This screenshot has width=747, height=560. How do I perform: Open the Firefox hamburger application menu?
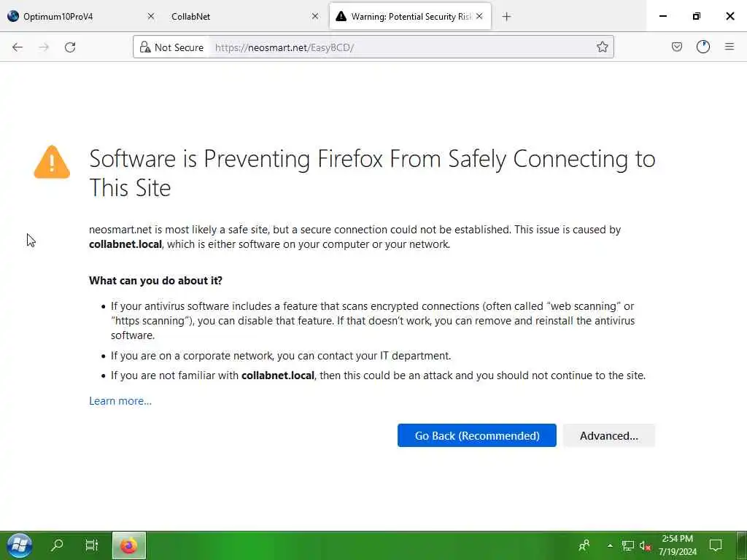pos(729,47)
